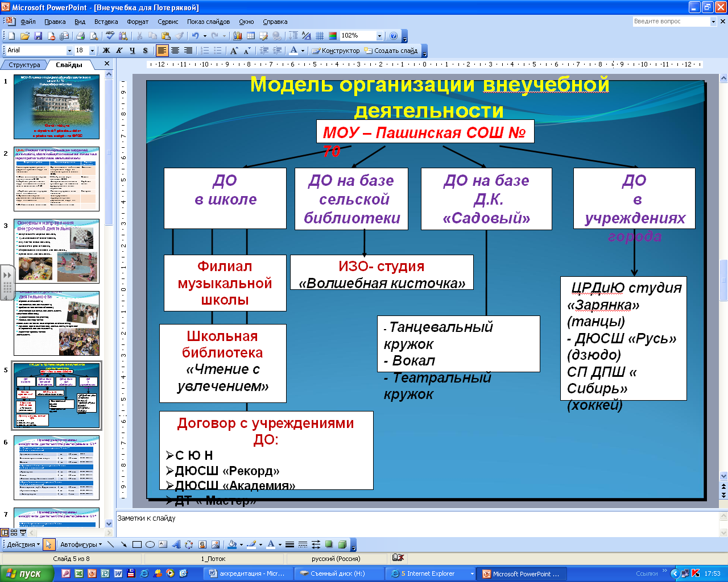Screen dimensions: 728x582
Task: Open Line Style options
Action: (289, 544)
